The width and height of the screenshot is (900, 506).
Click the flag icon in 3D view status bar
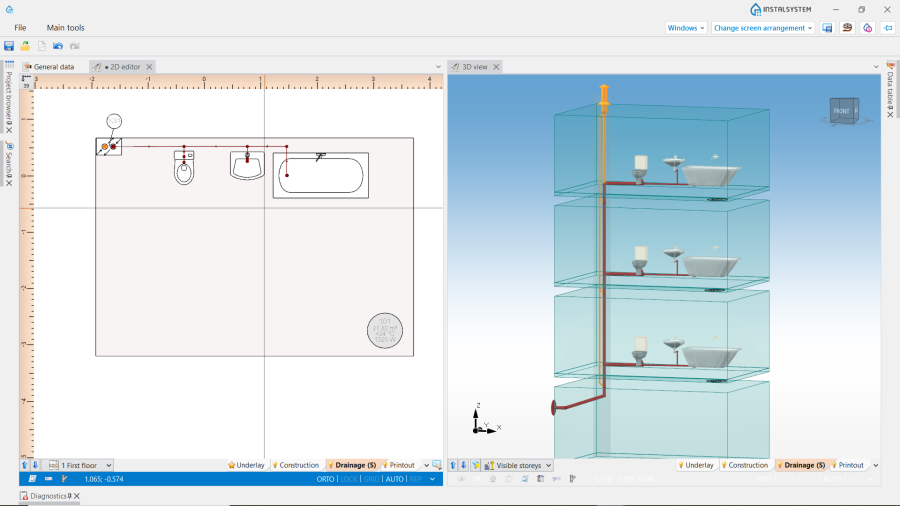pos(572,479)
